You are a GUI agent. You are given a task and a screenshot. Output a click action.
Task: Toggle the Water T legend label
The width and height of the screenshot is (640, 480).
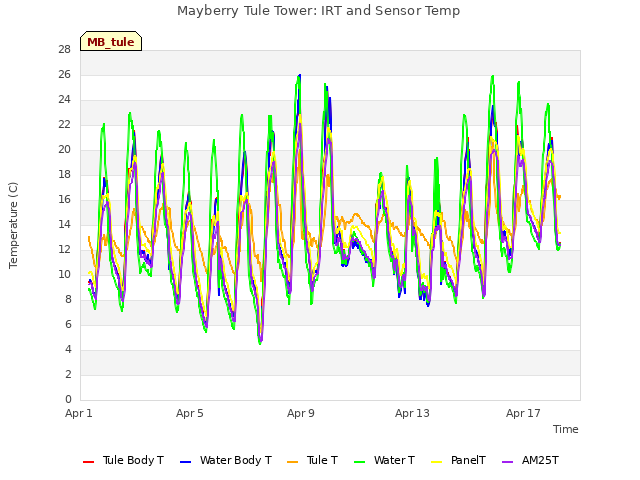click(x=394, y=460)
